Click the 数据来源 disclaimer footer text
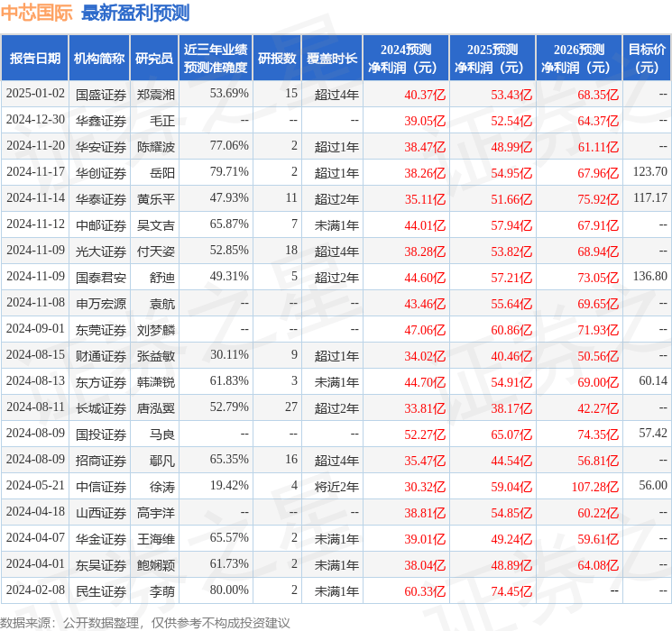The height and width of the screenshot is (631, 672). coord(145,622)
